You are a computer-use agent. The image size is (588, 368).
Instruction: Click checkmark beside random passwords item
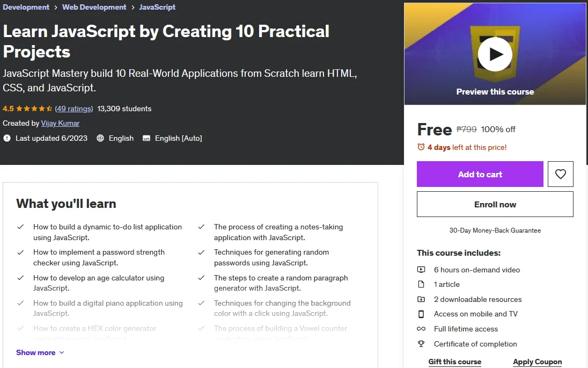201,252
